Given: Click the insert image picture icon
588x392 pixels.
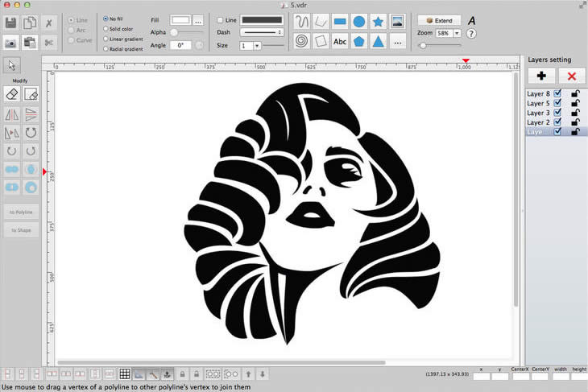Looking at the screenshot, I should 397,22.
